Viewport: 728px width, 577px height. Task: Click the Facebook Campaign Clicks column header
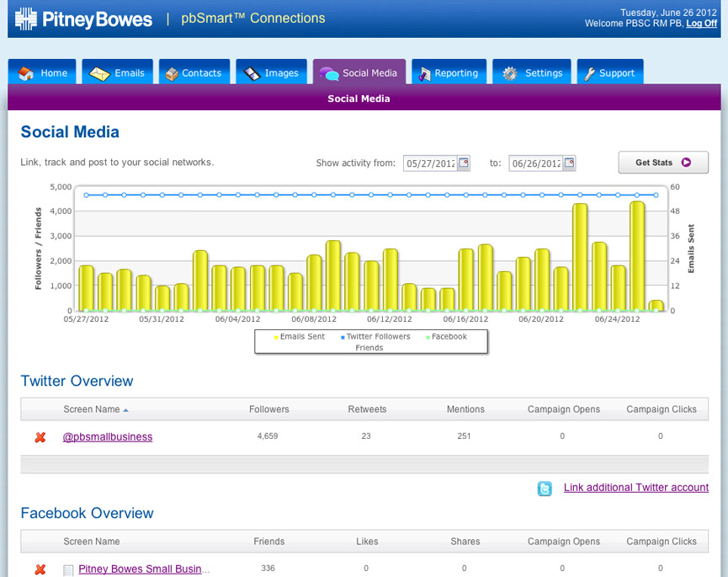pyautogui.click(x=662, y=542)
